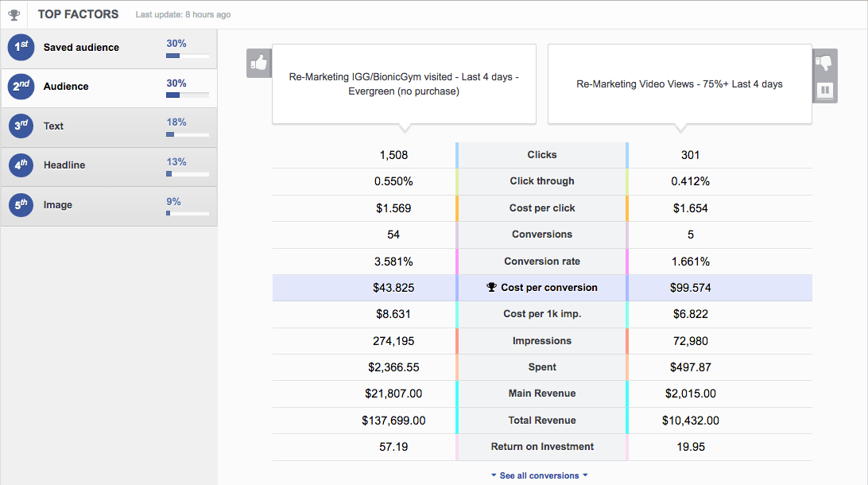Select the Re-Marketing IGG/BionicGym visited card
The width and height of the screenshot is (868, 485).
point(404,84)
